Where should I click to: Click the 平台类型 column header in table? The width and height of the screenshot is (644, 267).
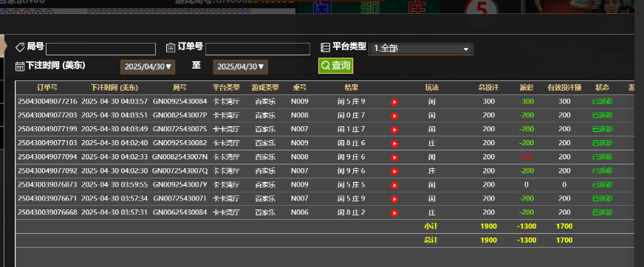(226, 87)
